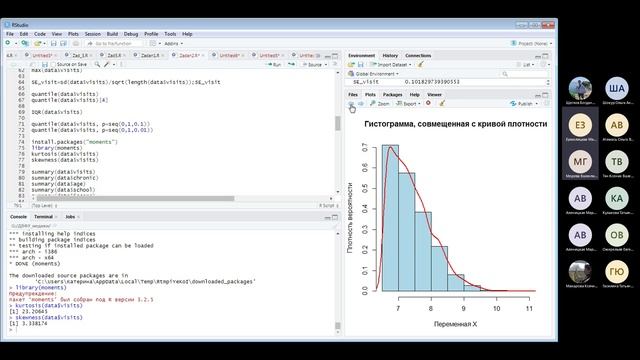Click the Print icon in the main toolbar

coord(76,43)
